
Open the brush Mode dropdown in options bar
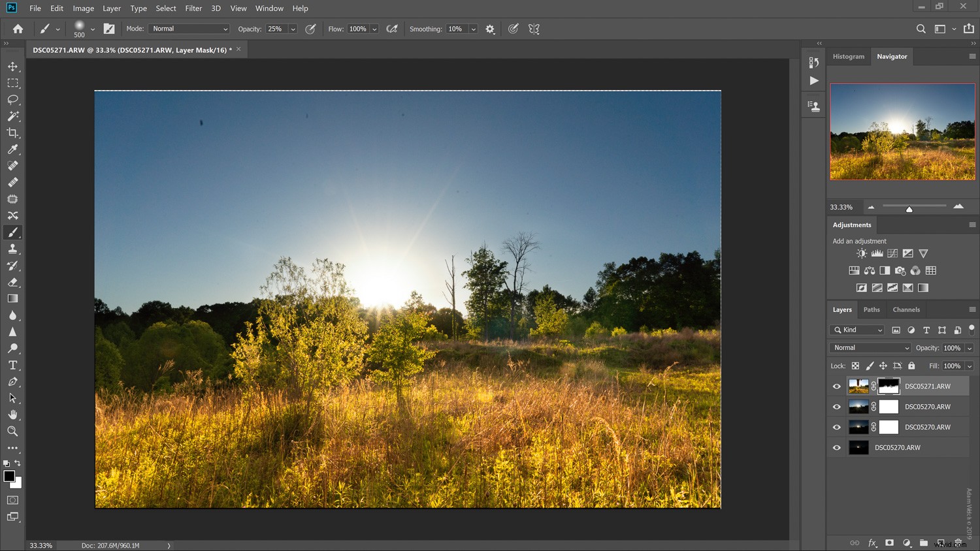pyautogui.click(x=188, y=29)
